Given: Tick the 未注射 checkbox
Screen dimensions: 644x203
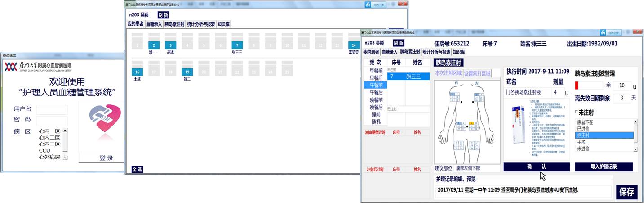Looking at the screenshot, I should [x=577, y=113].
